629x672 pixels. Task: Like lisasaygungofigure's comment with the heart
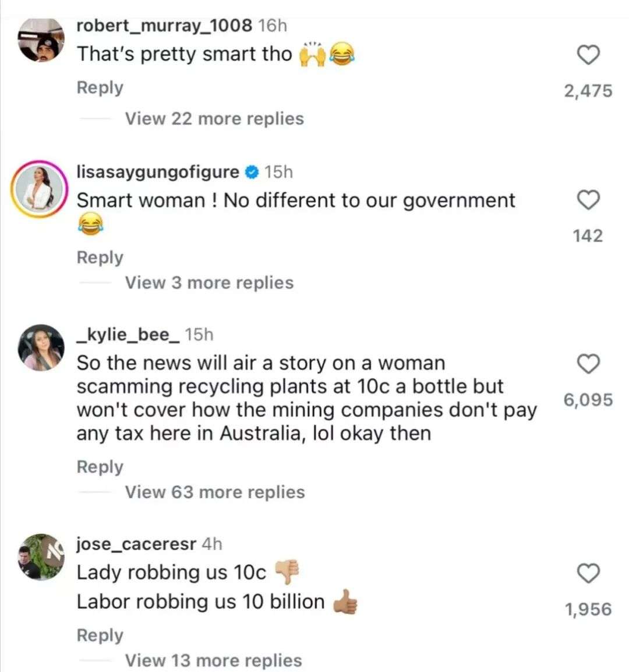[x=588, y=200]
